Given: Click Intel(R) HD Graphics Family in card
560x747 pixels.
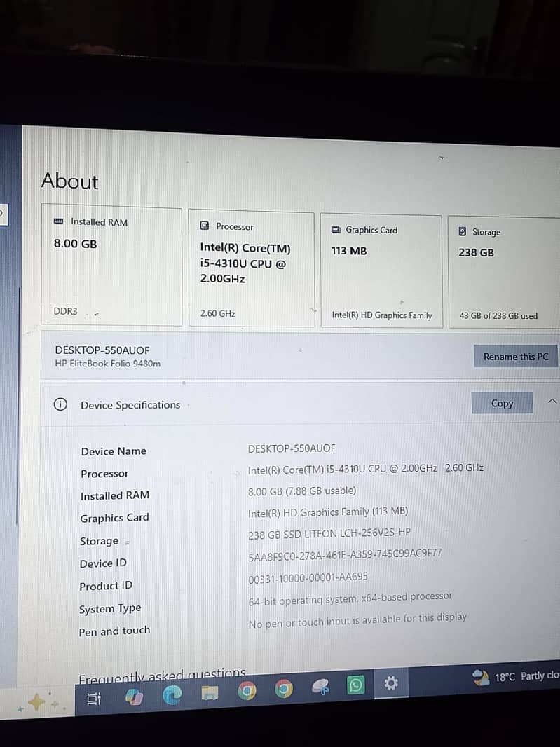Looking at the screenshot, I should [x=382, y=315].
